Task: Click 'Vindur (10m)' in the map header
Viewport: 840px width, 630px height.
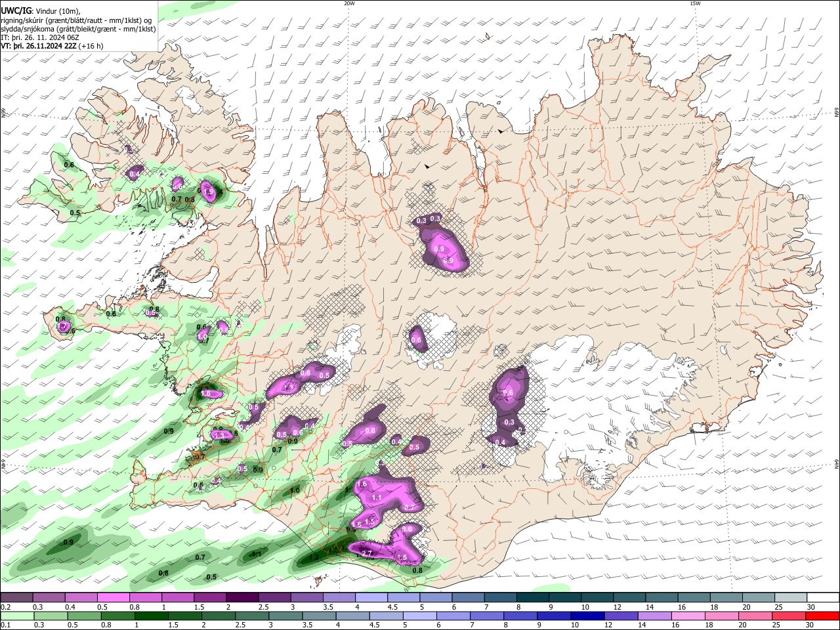Action: [x=56, y=11]
